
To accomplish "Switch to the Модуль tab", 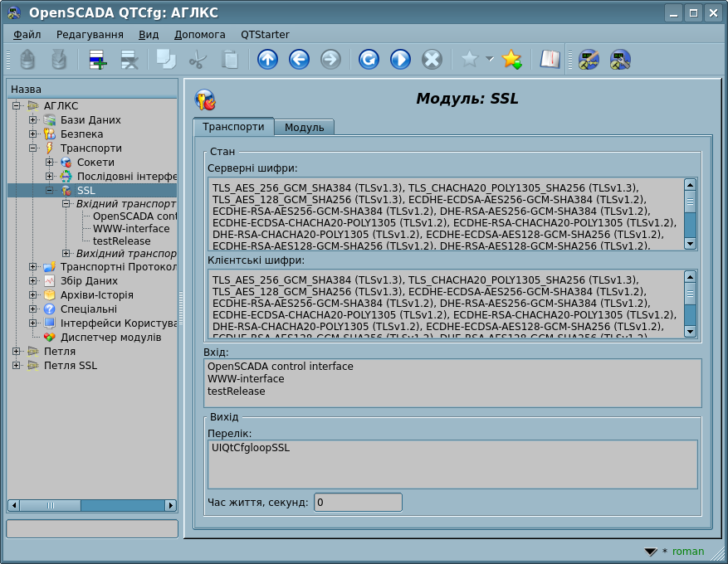I will [x=304, y=127].
